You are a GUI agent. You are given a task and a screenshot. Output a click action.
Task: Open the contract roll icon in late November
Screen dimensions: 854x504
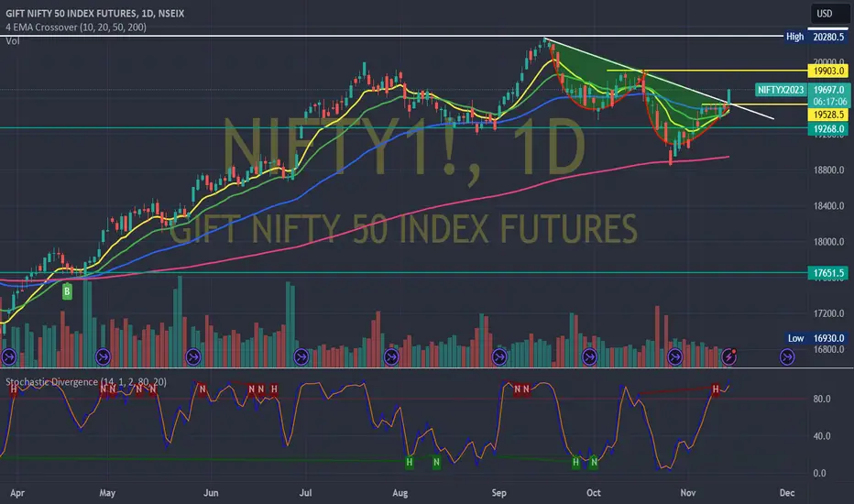coord(787,356)
